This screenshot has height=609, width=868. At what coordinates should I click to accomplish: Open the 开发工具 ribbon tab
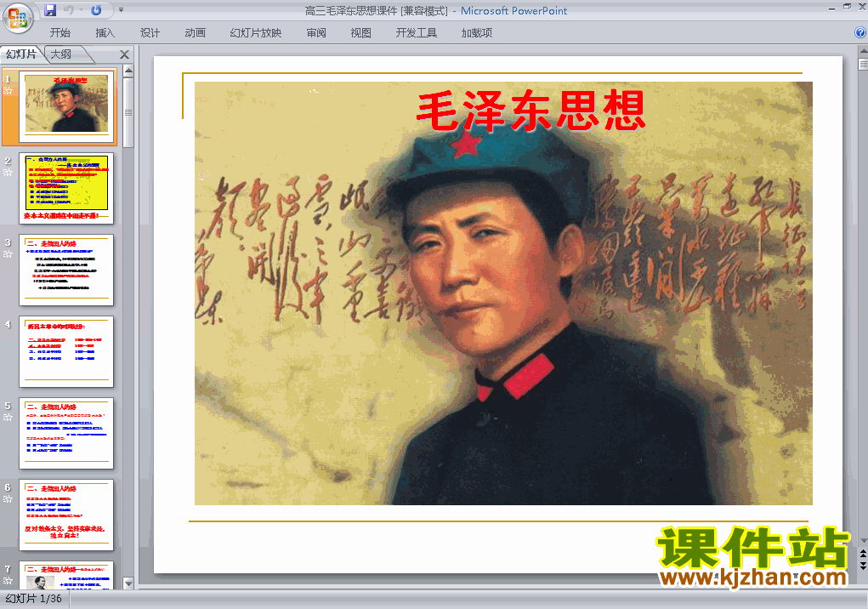click(417, 32)
